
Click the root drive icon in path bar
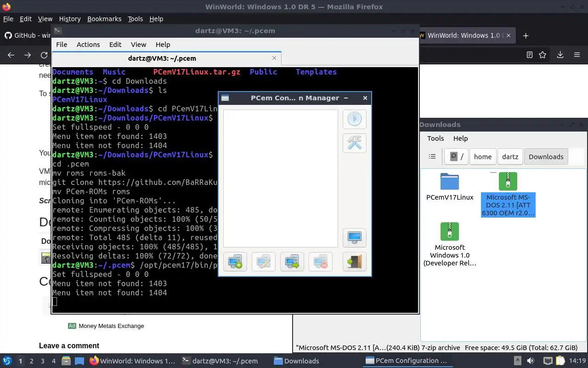coord(457,156)
